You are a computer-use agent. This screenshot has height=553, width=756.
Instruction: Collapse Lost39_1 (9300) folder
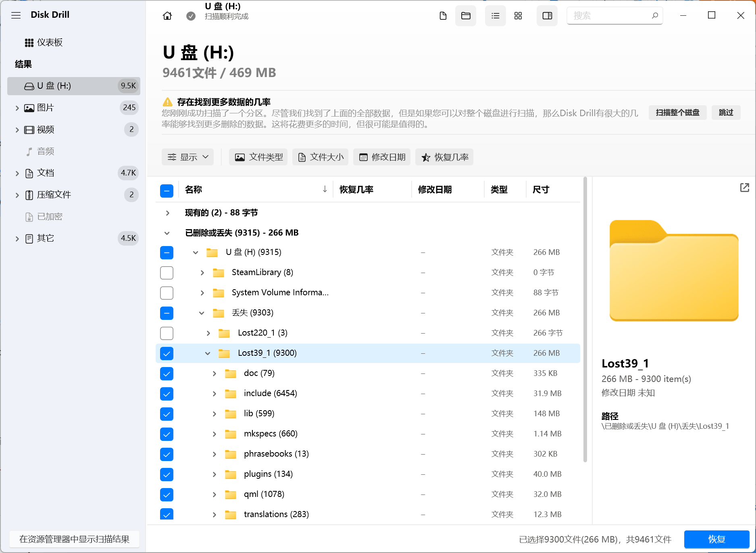(x=208, y=353)
